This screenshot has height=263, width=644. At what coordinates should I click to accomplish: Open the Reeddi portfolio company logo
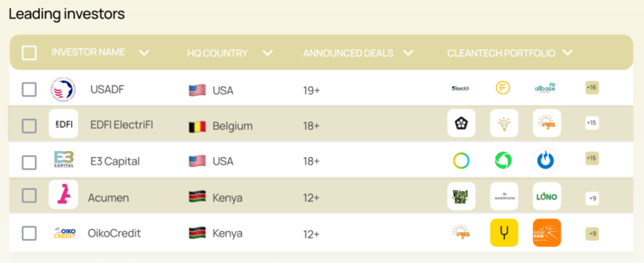[x=461, y=88]
